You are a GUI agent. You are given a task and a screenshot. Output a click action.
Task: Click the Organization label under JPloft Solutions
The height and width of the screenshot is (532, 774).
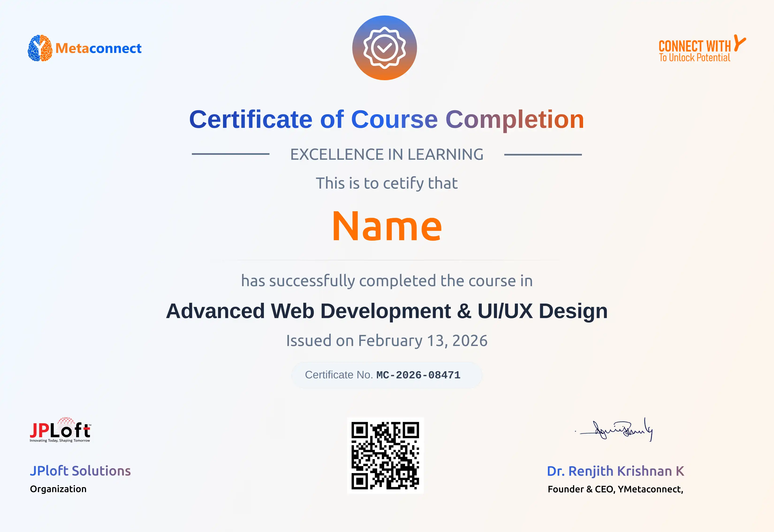(x=58, y=489)
